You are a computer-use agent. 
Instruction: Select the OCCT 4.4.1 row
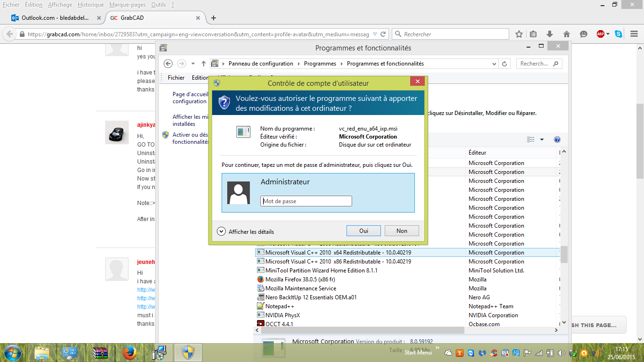click(x=408, y=324)
